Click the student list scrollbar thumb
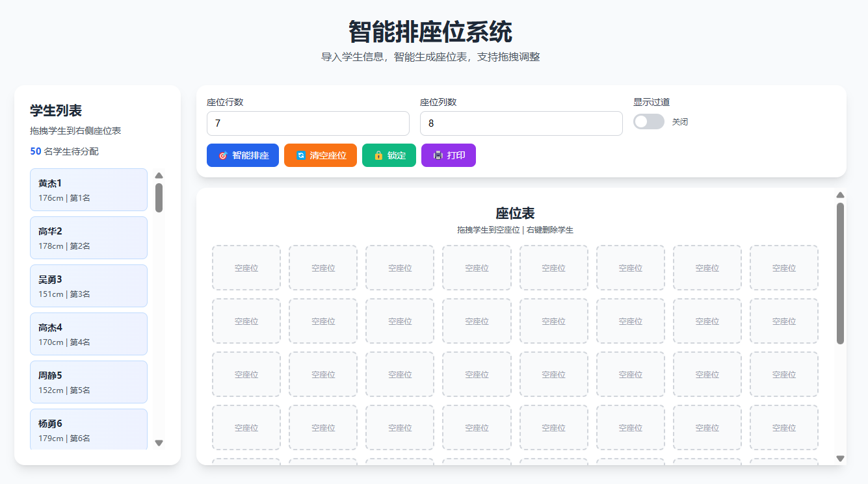Viewport: 868px width, 484px height. (159, 197)
